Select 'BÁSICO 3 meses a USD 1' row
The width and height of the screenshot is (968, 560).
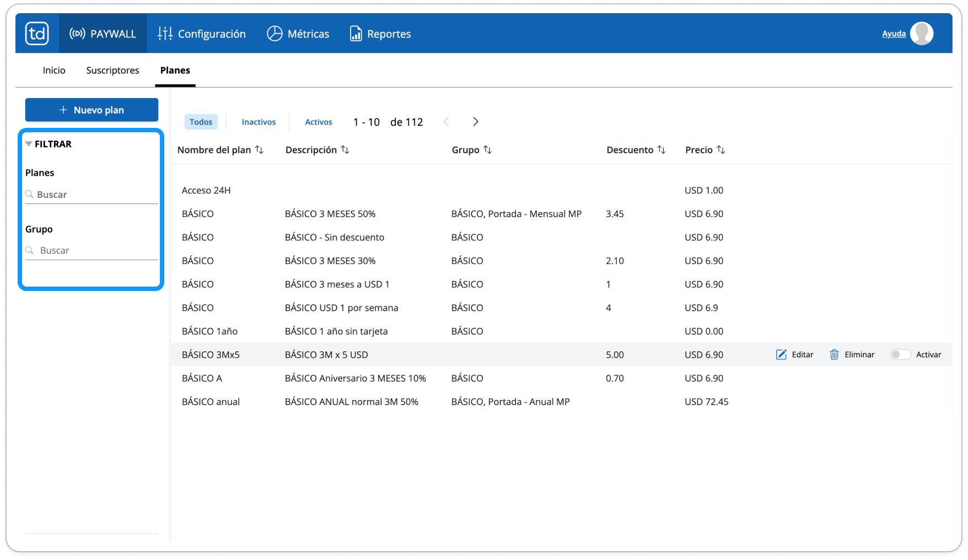[x=561, y=284]
